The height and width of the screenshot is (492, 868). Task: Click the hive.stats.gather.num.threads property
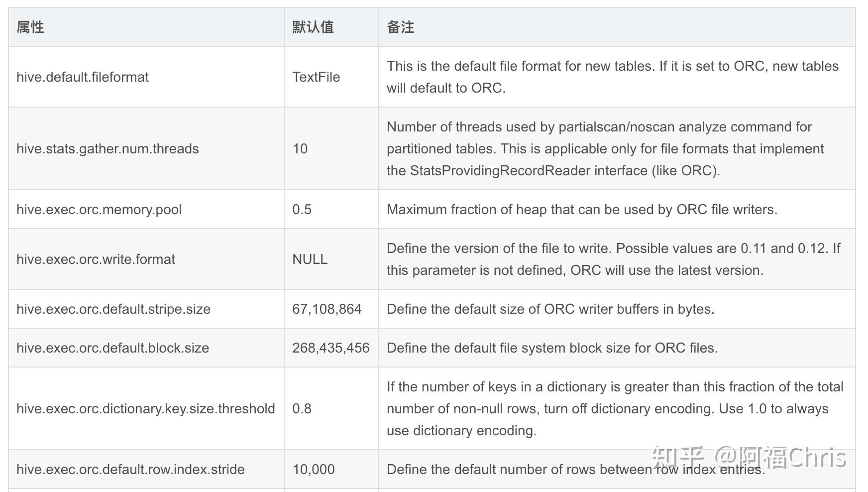pyautogui.click(x=108, y=149)
